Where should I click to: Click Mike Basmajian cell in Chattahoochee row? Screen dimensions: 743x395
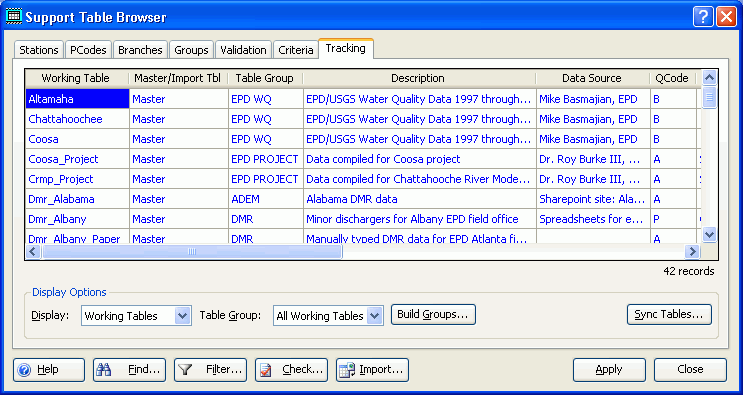click(x=593, y=119)
